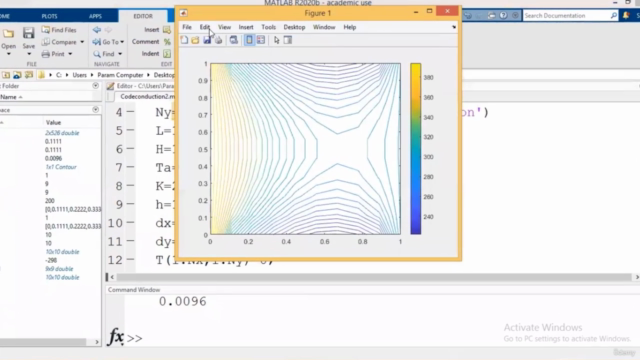This screenshot has width=640, height=360.
Task: Click the search magnifier in Search Documentation
Action: 613,16
